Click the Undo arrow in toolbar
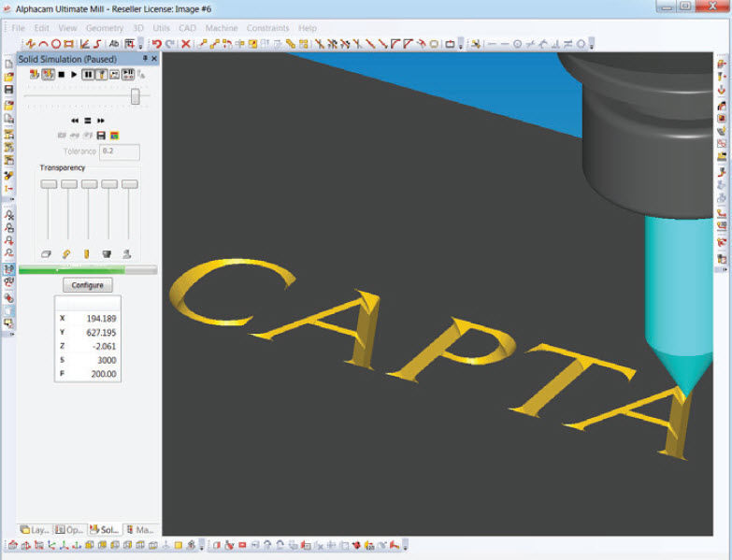Viewport: 732px width, 560px height. click(x=157, y=44)
